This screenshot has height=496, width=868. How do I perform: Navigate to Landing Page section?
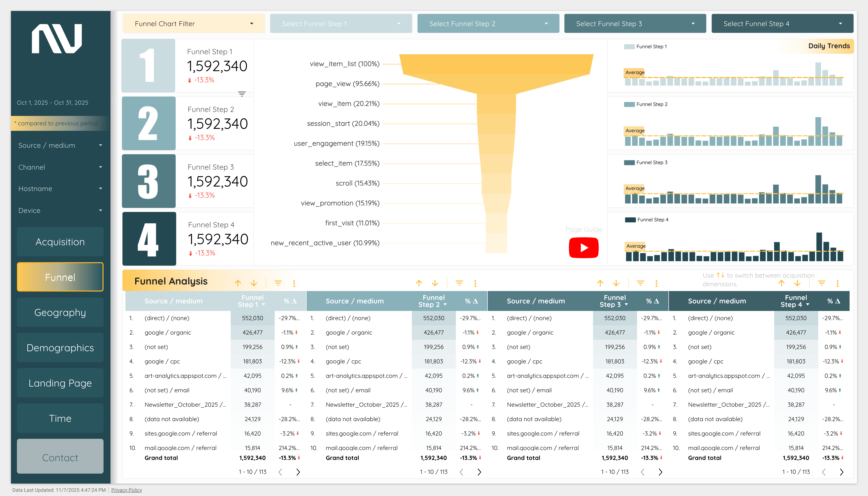click(60, 383)
